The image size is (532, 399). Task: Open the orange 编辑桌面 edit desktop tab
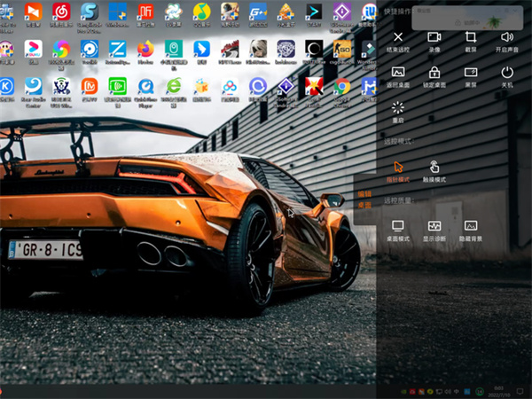[x=364, y=199]
